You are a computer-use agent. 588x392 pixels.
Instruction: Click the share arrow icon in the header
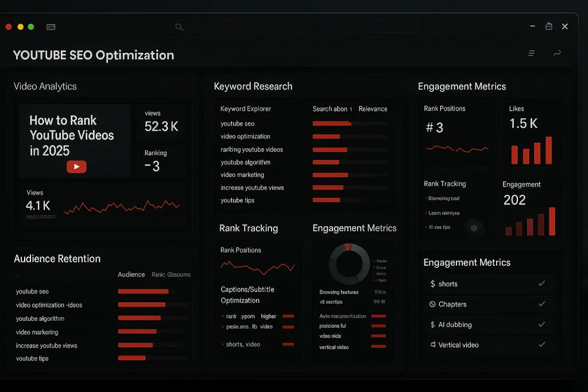coord(556,53)
